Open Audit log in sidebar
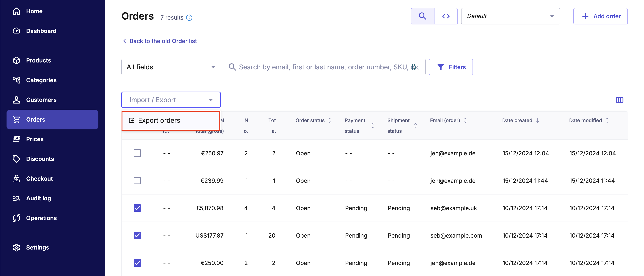The height and width of the screenshot is (276, 644). (x=39, y=198)
